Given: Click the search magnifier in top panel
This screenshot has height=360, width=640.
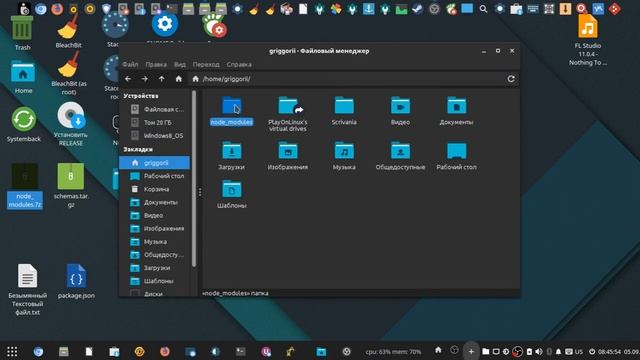Looking at the screenshot, I should point(483,9).
